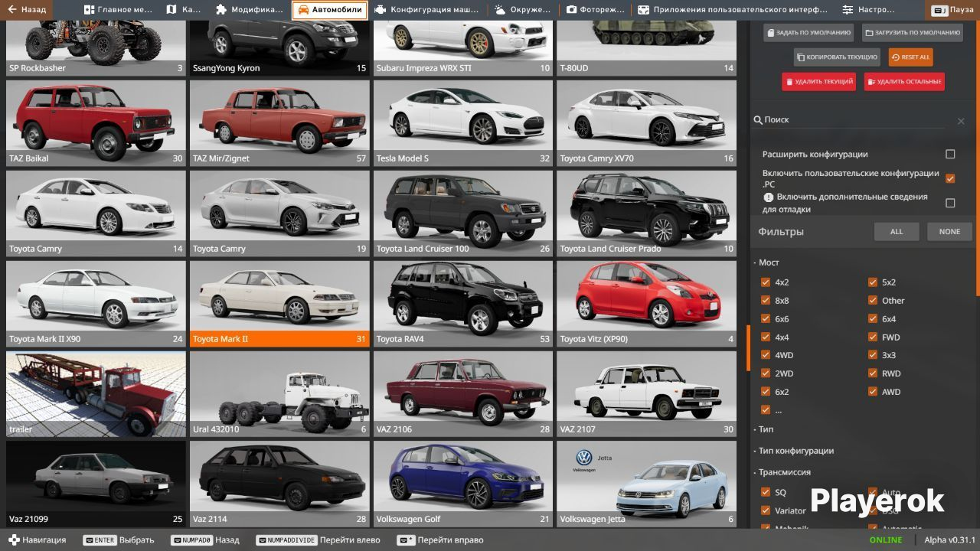Toggle the SQ transmission filter
This screenshot has height=551, width=980.
(766, 492)
